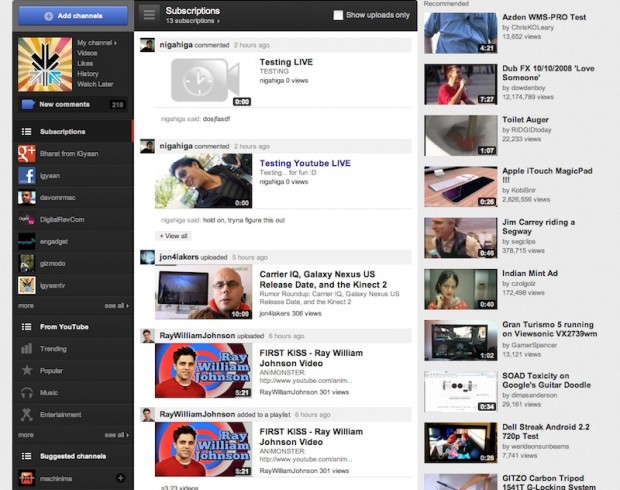Open the History link in sidebar

88,74
